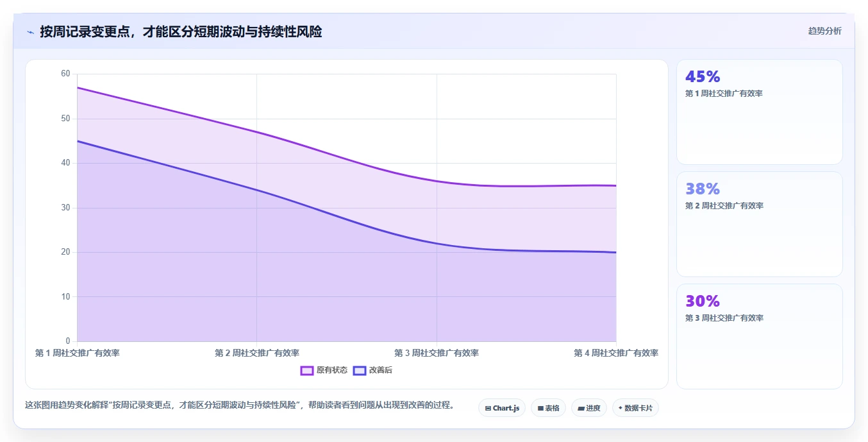The height and width of the screenshot is (442, 868).
Task: Select the 30% value card
Action: click(x=760, y=337)
